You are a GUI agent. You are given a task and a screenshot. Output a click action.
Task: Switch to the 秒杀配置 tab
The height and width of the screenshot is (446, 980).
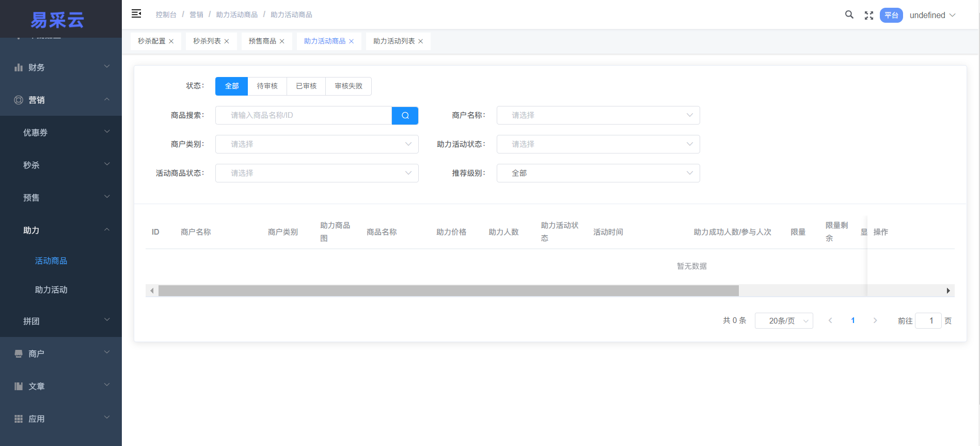pos(151,41)
